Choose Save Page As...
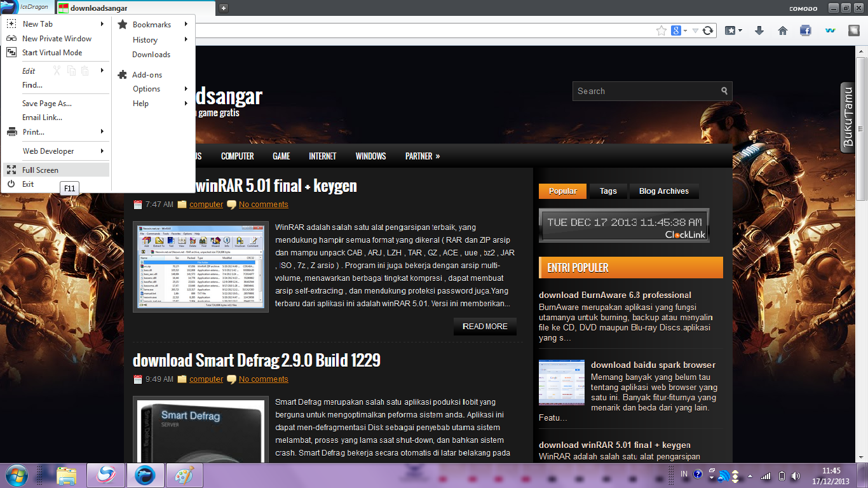Screen dimensions: 868x488 pos(57,104)
